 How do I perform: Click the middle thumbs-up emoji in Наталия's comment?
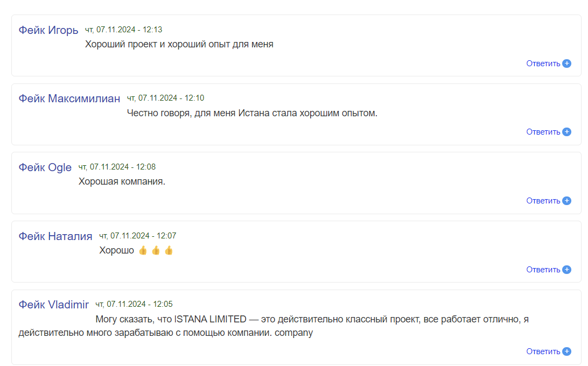[x=156, y=250]
